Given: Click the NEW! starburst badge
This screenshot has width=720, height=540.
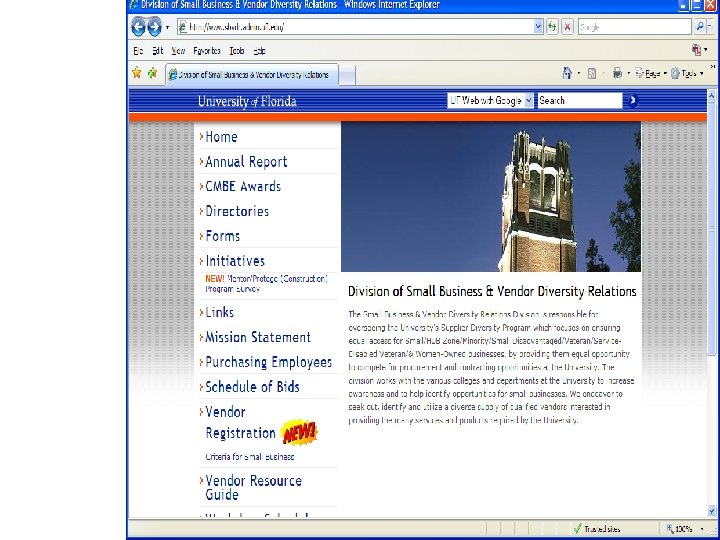Looking at the screenshot, I should click(x=299, y=432).
